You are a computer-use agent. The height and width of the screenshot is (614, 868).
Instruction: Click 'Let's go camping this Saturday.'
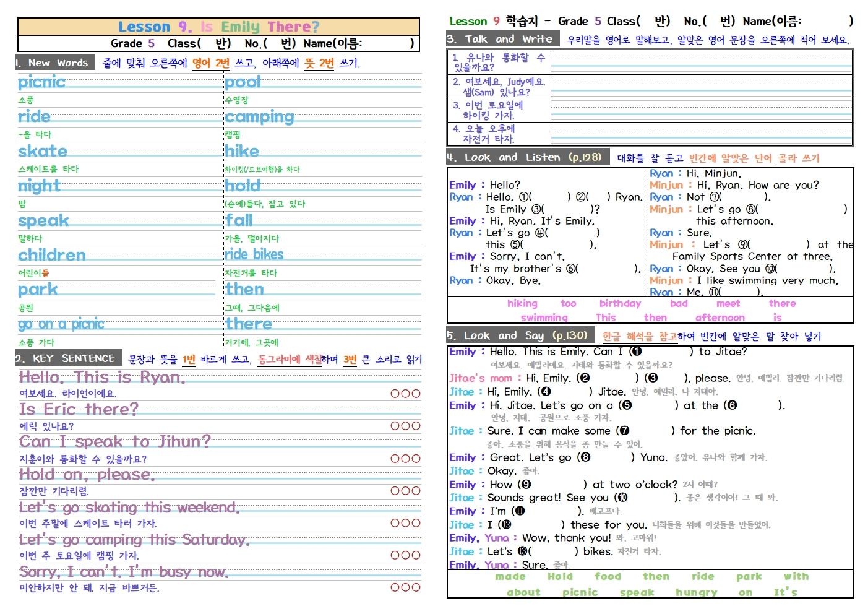pos(134,540)
